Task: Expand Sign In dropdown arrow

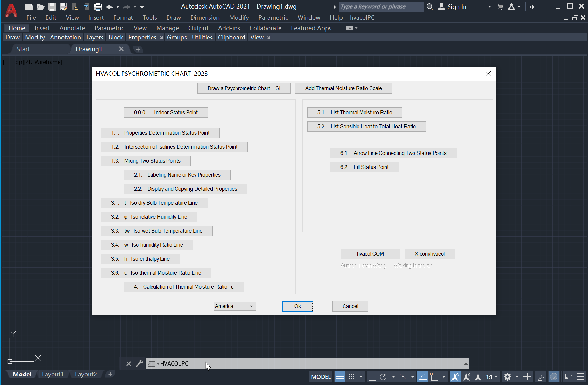Action: click(x=489, y=7)
